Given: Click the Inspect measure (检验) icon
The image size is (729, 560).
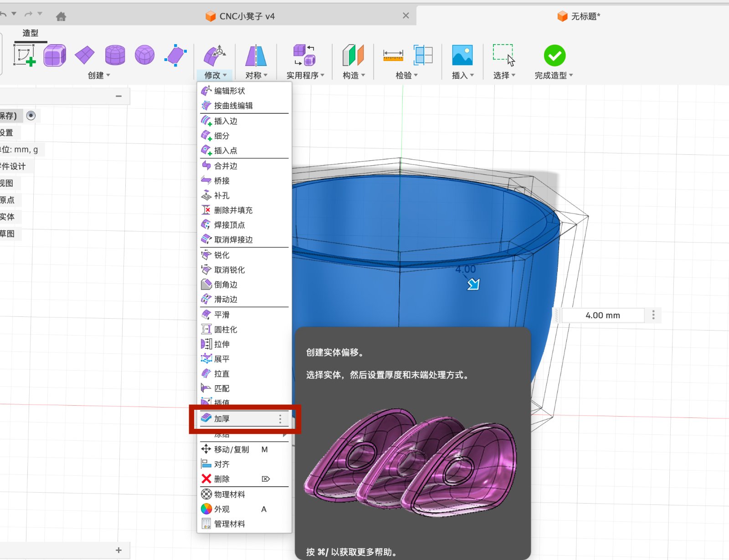Looking at the screenshot, I should pyautogui.click(x=392, y=55).
